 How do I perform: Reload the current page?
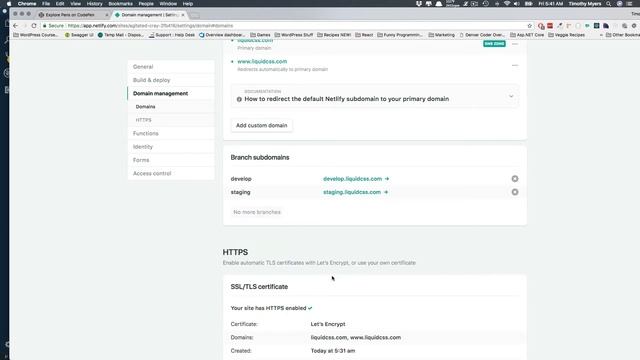click(x=34, y=26)
